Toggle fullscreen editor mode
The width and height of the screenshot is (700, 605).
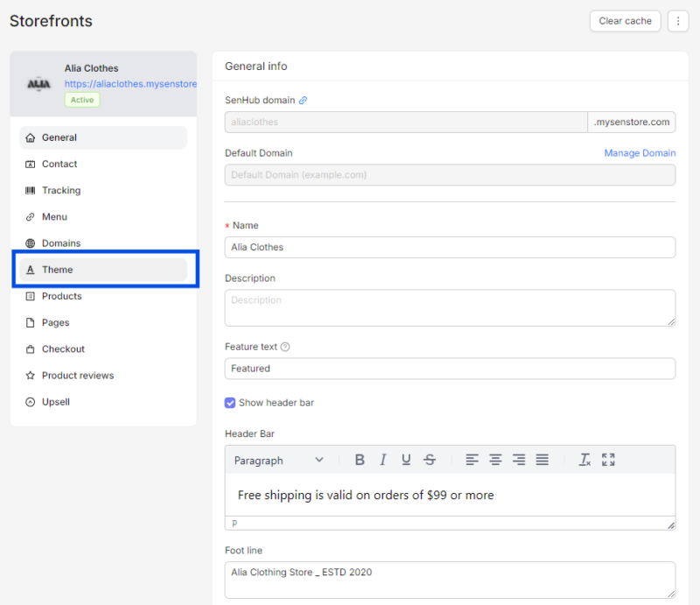(x=608, y=460)
